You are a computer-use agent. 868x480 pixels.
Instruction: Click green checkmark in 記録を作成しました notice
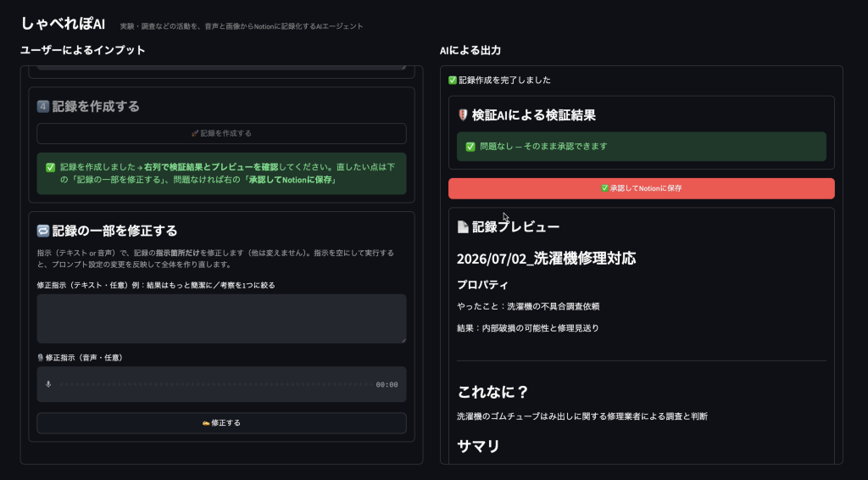[x=50, y=167]
